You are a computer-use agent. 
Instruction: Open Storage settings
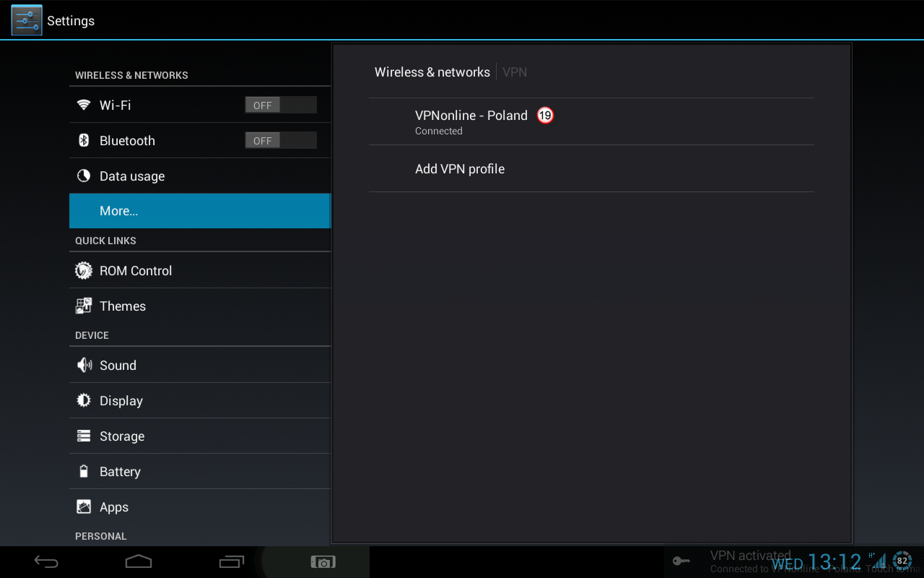click(x=200, y=436)
